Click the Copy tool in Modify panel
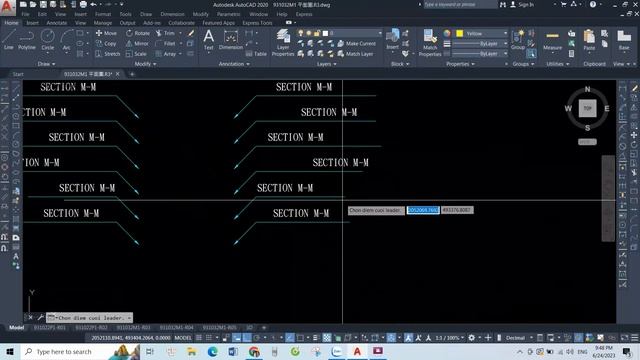Screen dimensions: 640x360 [x=106, y=43]
